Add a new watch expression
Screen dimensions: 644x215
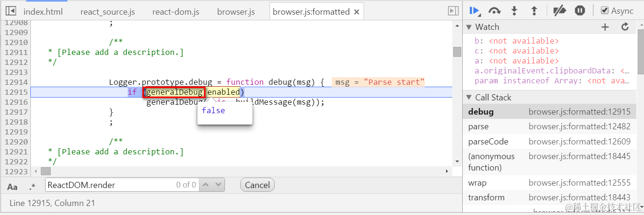605,27
